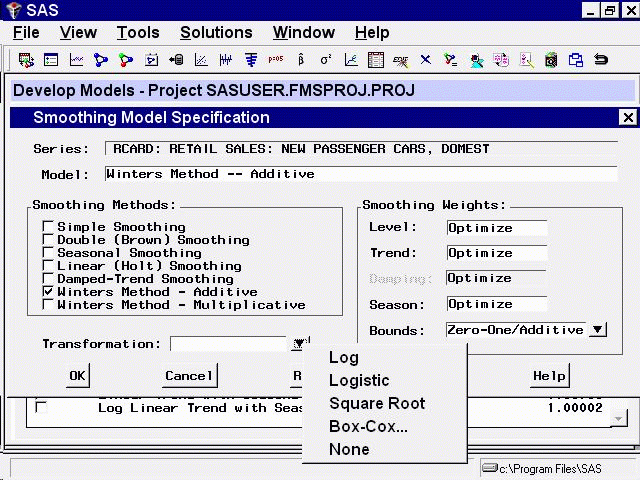Click the calendar data set toolbar icon

26,60
